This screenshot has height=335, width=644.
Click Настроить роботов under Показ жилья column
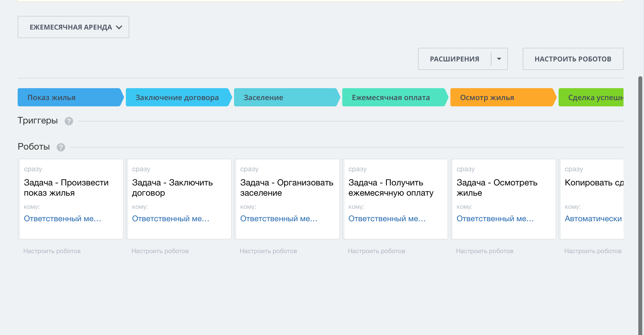(x=52, y=251)
